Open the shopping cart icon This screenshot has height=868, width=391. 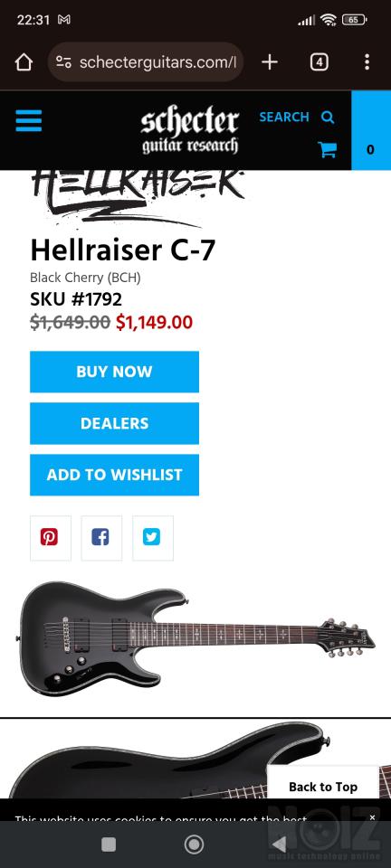(x=328, y=149)
